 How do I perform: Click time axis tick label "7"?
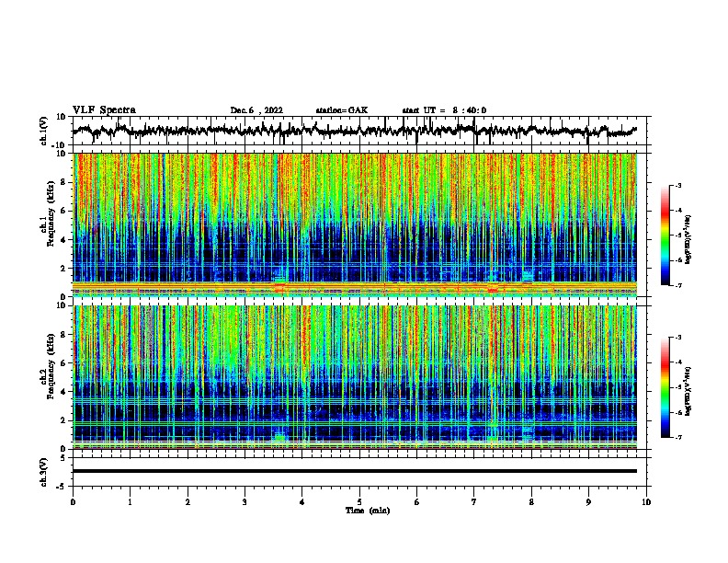point(474,501)
